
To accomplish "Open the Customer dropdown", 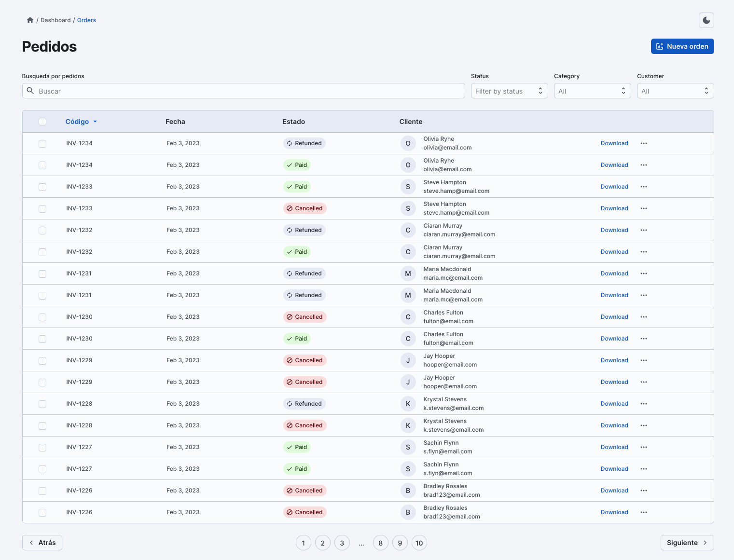I will click(x=675, y=91).
